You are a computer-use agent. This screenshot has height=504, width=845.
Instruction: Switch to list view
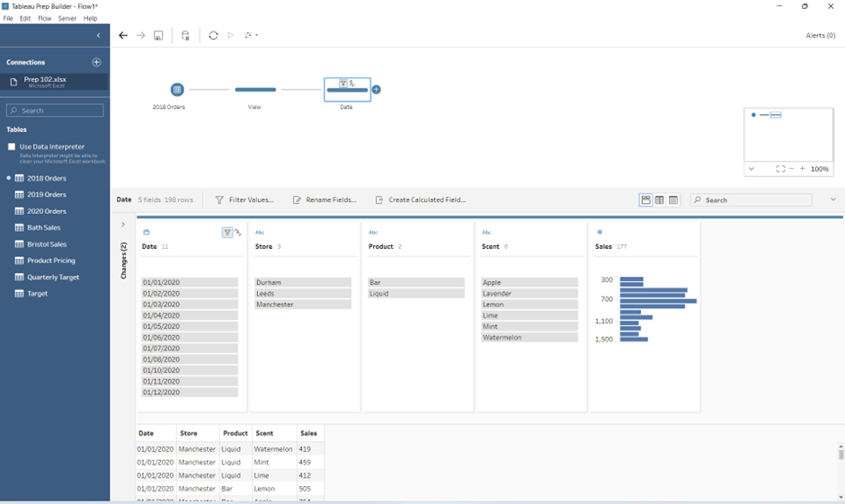pos(673,199)
